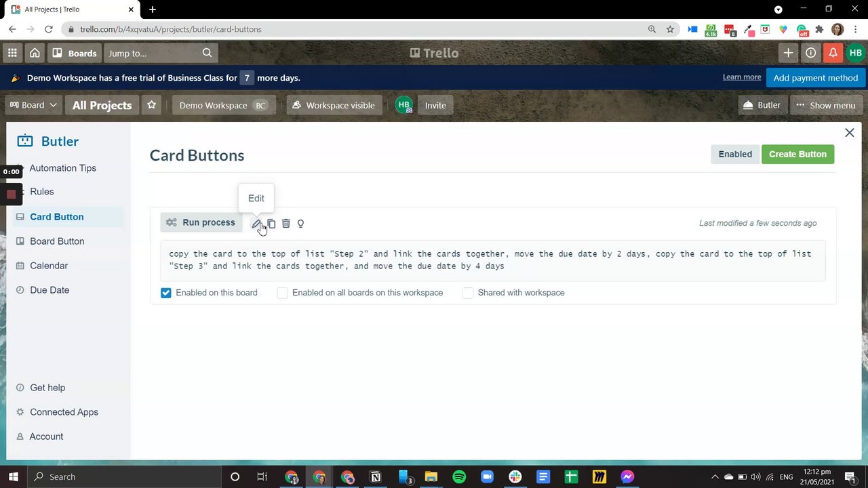The height and width of the screenshot is (488, 868).
Task: Star the All Projects board
Action: 151,105
